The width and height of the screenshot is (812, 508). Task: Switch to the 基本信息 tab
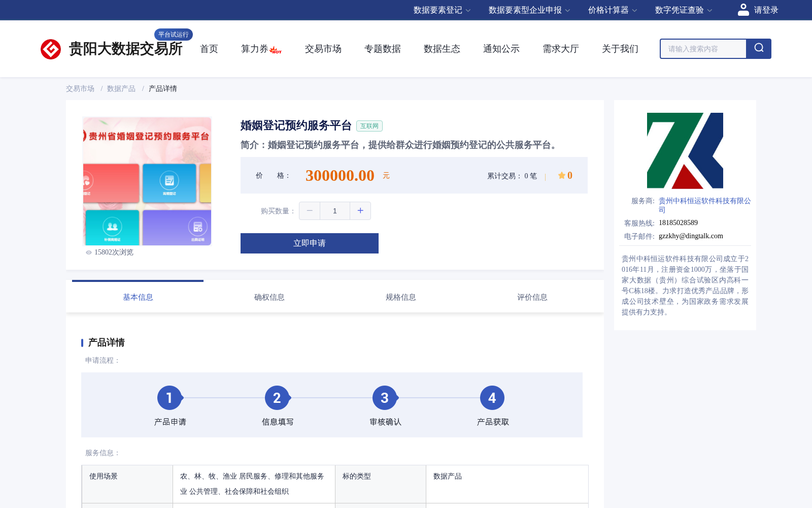point(138,297)
